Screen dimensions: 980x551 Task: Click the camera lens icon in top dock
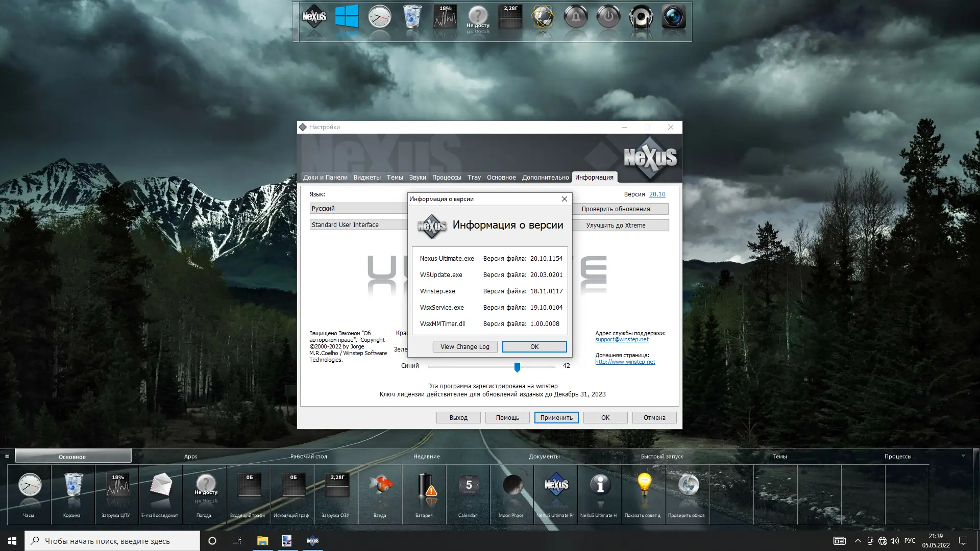coord(673,17)
